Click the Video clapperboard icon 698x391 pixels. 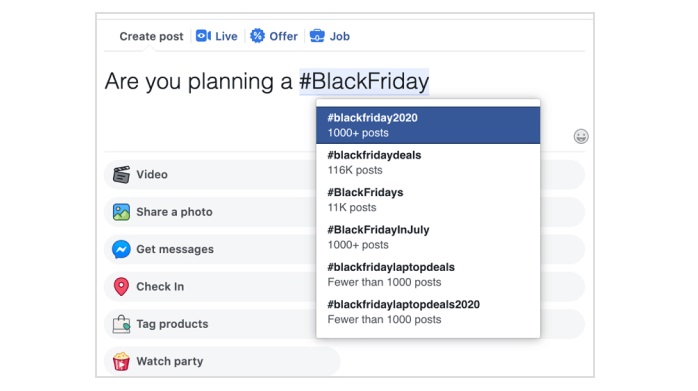coord(121,175)
